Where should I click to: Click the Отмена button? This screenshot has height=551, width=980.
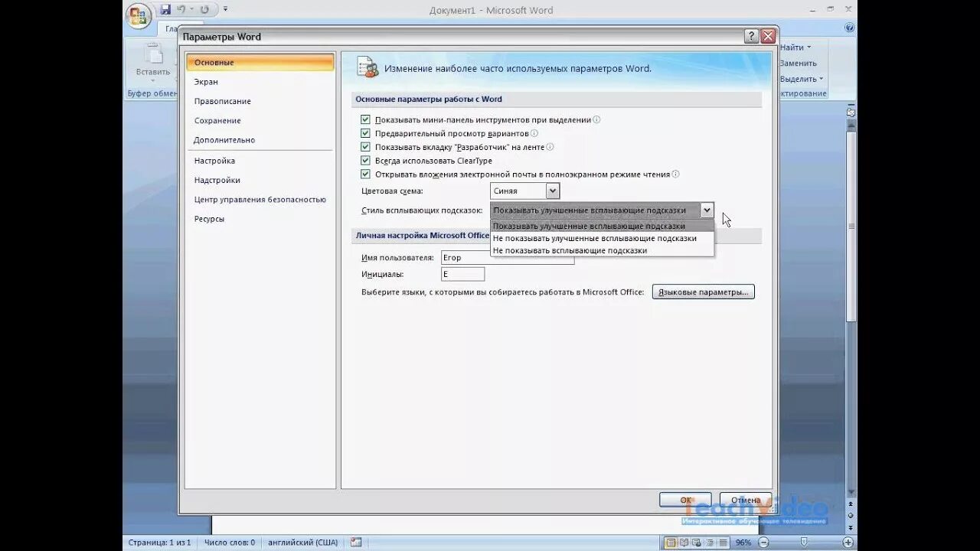(745, 500)
